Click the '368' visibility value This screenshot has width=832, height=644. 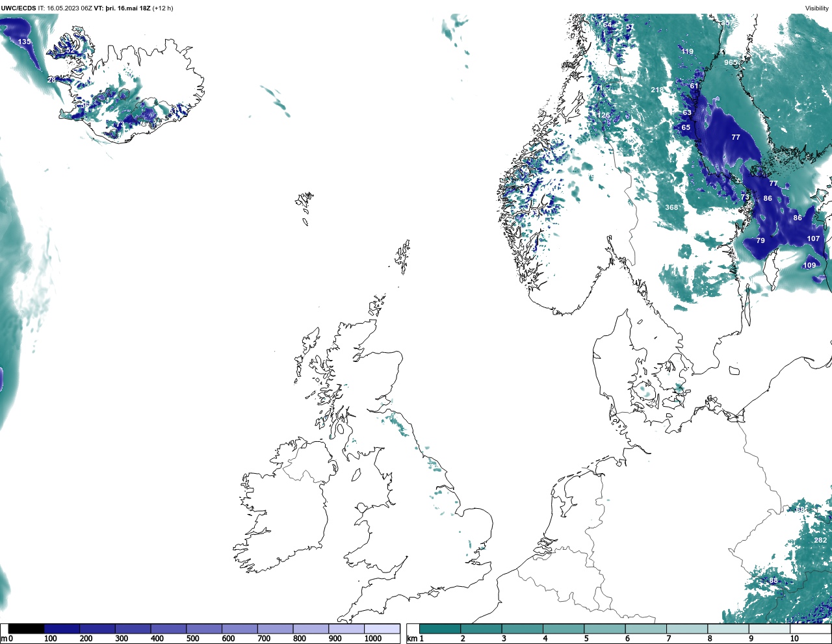click(671, 208)
